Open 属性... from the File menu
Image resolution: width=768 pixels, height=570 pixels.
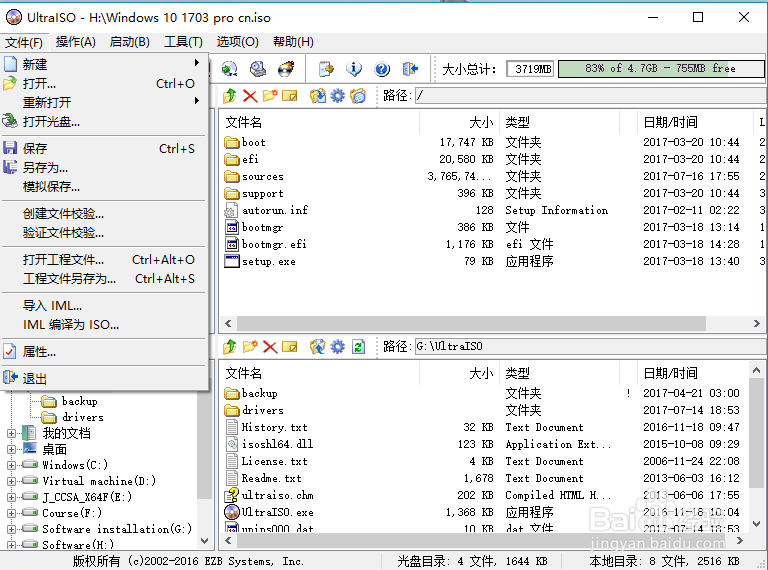pyautogui.click(x=103, y=352)
